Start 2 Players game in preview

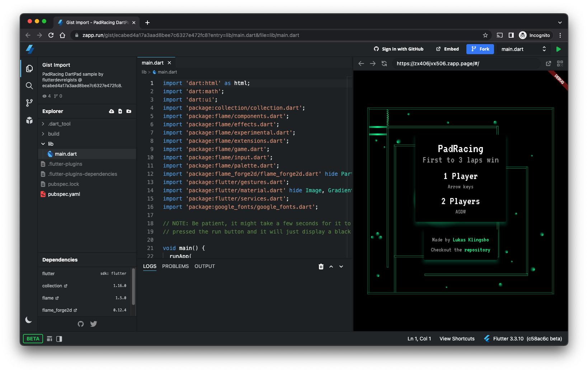point(461,201)
